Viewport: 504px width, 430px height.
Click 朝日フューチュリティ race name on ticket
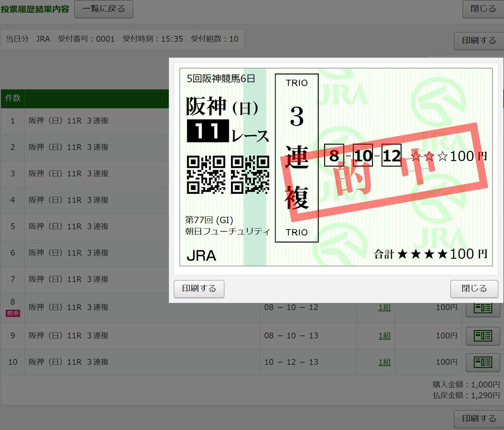[228, 231]
